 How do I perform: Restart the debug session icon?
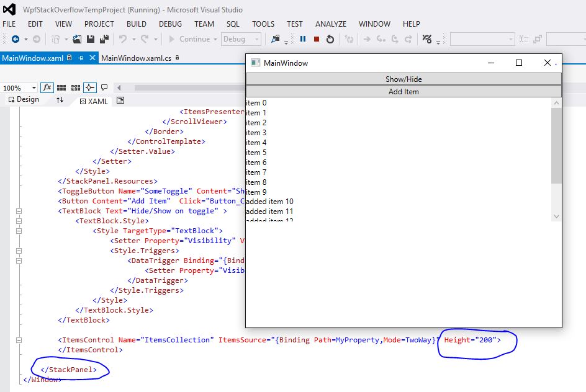point(331,38)
